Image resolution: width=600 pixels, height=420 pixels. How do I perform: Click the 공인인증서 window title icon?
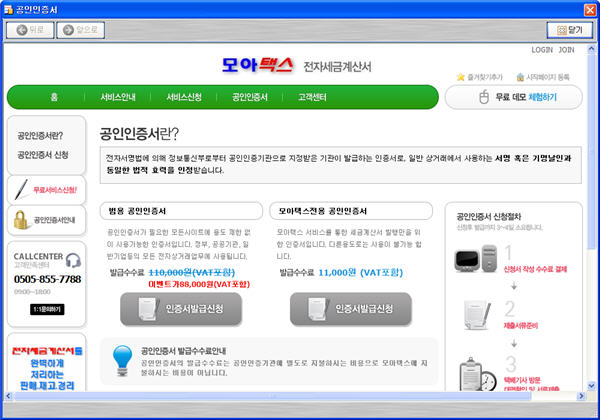coord(8,9)
